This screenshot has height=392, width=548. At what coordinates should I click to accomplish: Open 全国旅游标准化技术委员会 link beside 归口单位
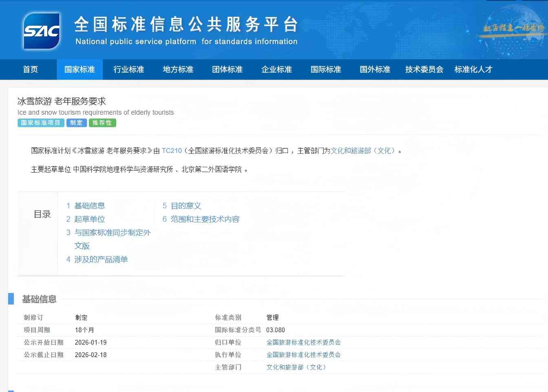click(x=304, y=342)
